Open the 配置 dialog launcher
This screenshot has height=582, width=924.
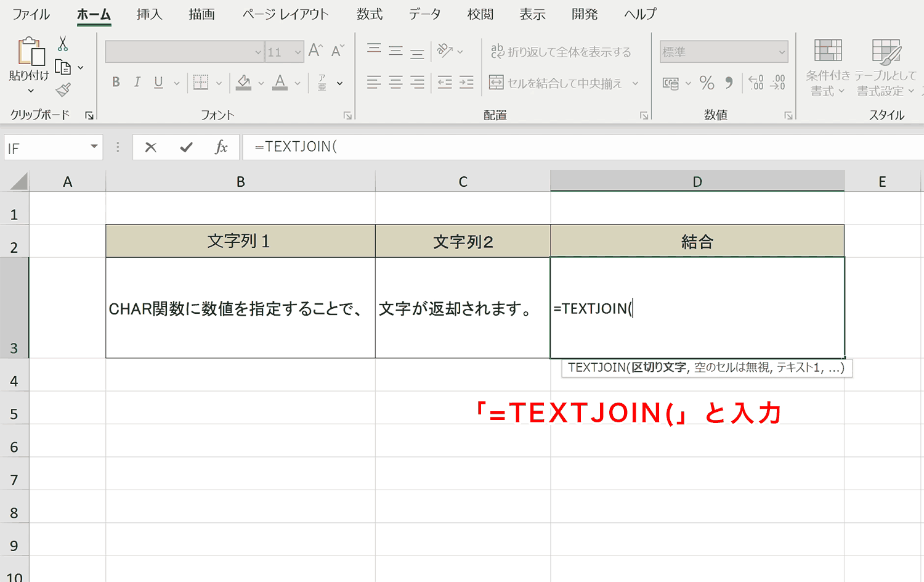(x=644, y=115)
